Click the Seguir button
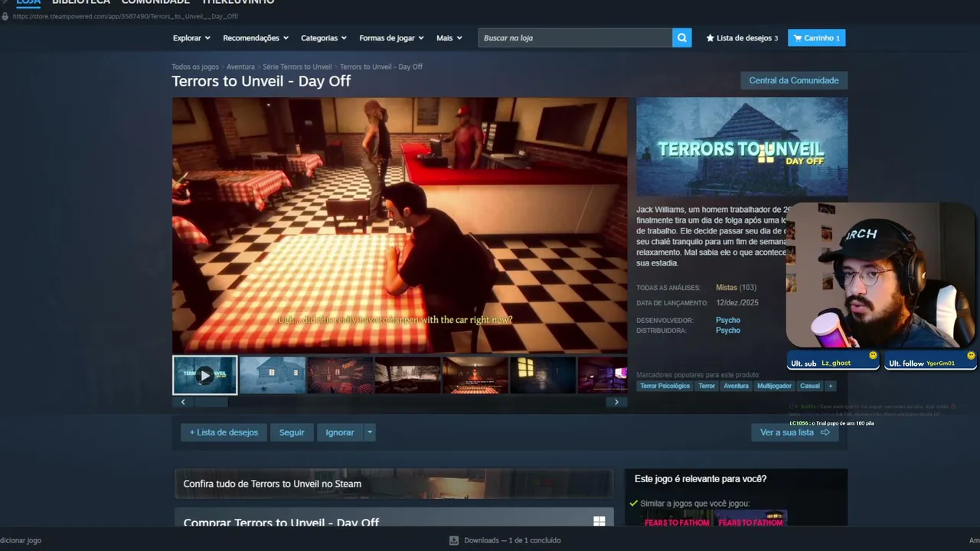Image resolution: width=980 pixels, height=551 pixels. [x=292, y=432]
